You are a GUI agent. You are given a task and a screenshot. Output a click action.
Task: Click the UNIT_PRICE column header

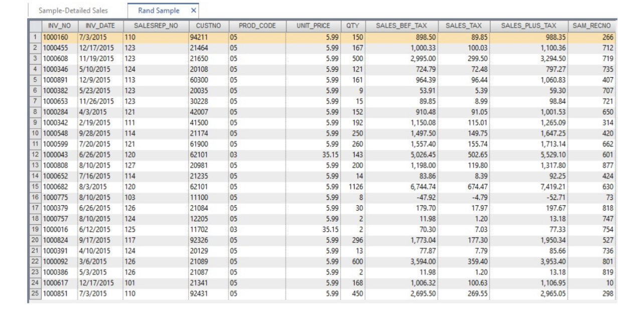(x=313, y=26)
